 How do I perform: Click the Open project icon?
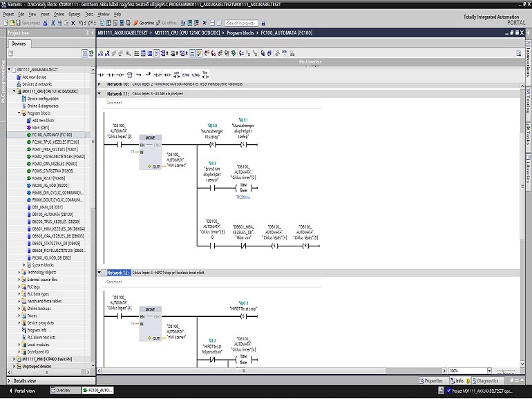pos(12,23)
